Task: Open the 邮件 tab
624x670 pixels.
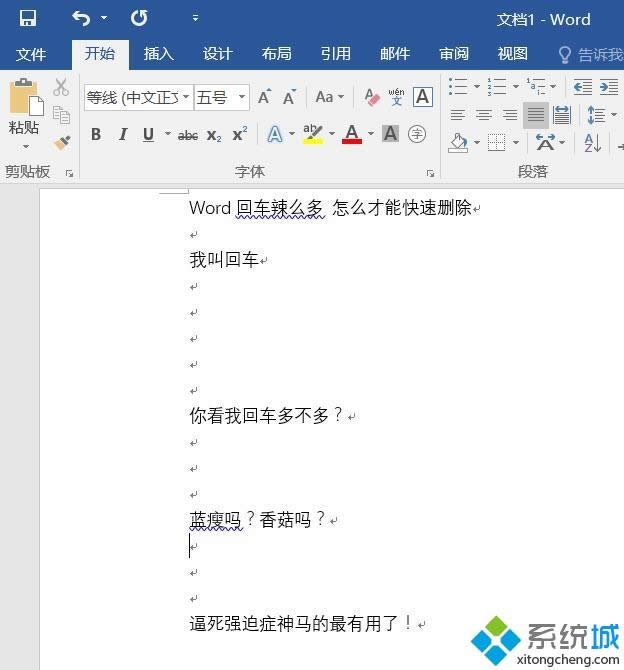Action: point(395,54)
